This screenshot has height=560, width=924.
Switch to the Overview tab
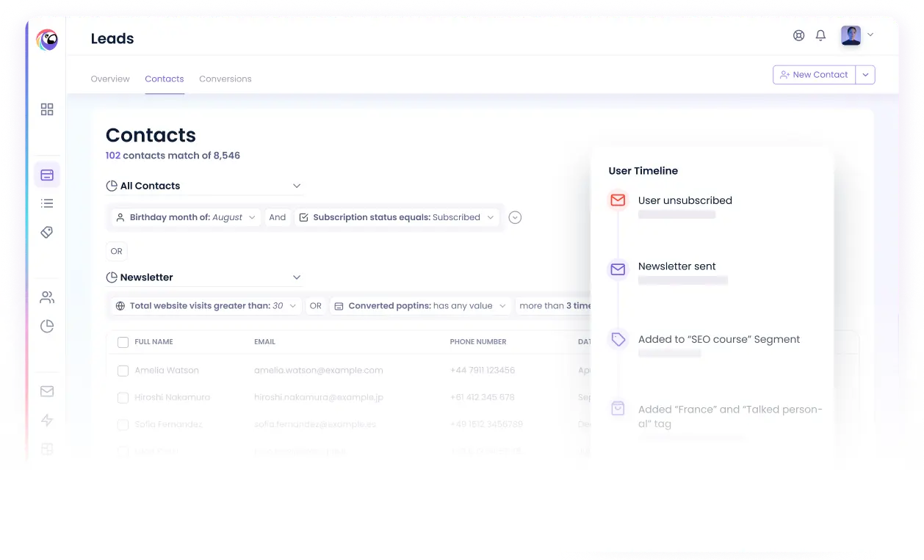pyautogui.click(x=110, y=79)
